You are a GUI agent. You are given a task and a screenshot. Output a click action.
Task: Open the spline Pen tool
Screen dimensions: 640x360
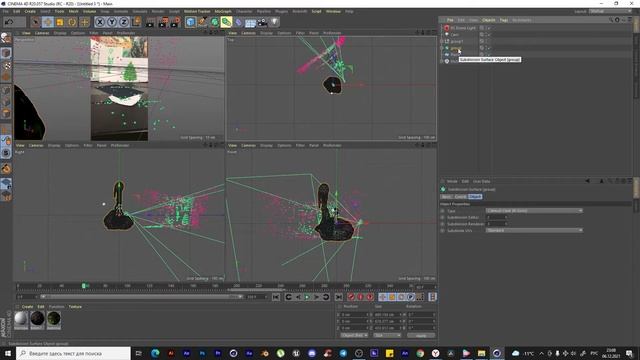[x=202, y=22]
